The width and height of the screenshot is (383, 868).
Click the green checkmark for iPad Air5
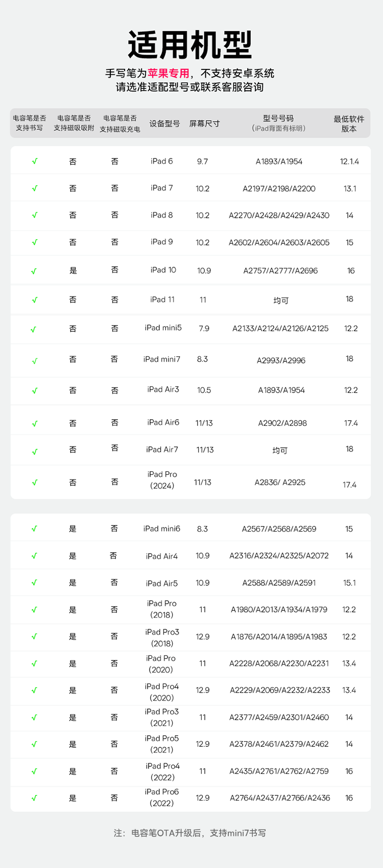34,582
